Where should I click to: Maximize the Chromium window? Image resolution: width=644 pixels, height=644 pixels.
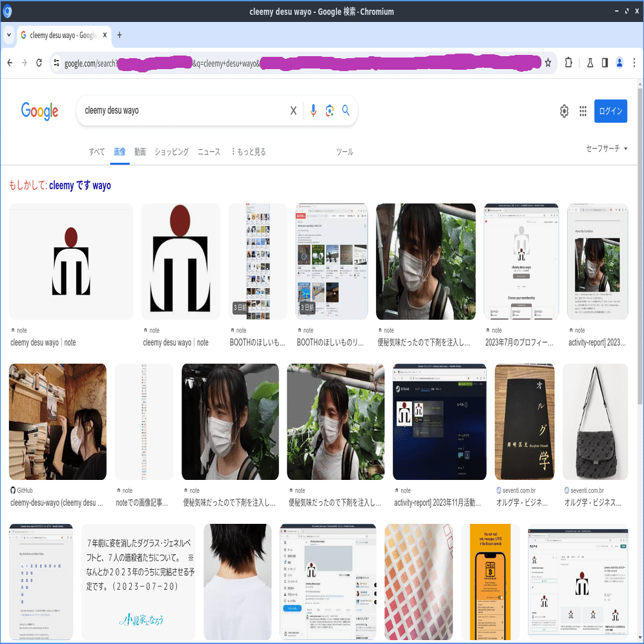pyautogui.click(x=627, y=11)
